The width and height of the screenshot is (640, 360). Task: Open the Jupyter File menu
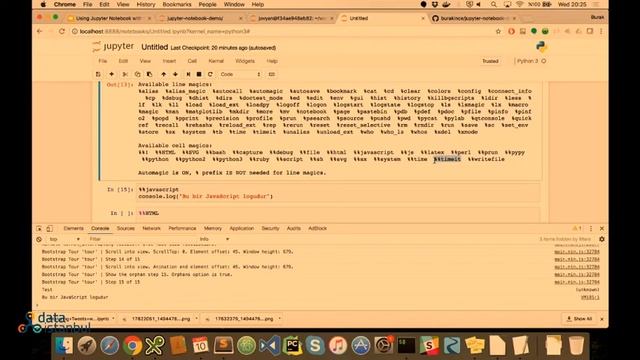102,61
